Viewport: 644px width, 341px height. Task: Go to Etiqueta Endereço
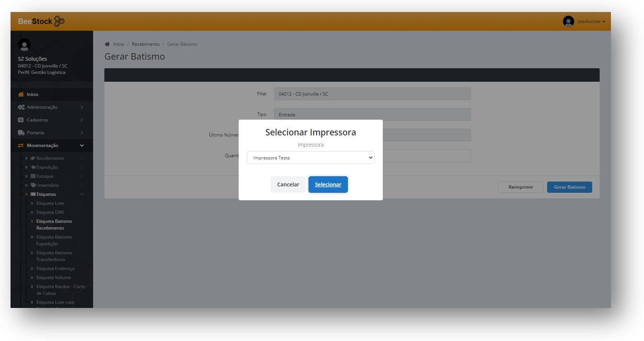tap(55, 269)
